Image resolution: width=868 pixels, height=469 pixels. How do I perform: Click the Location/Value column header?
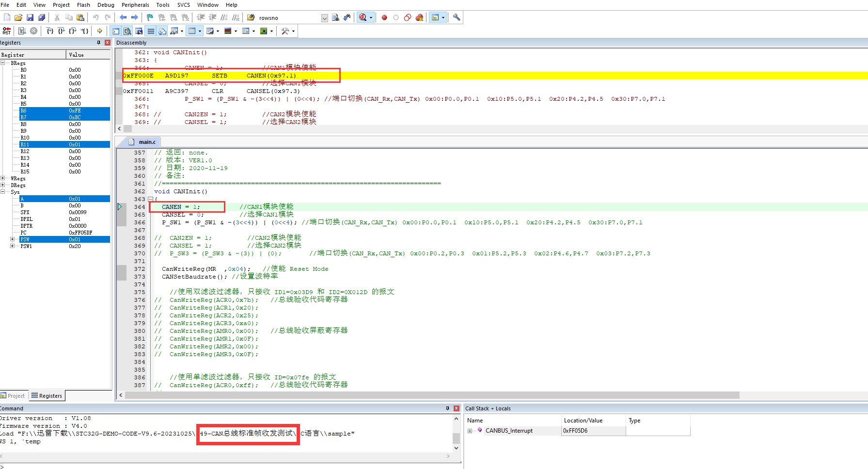point(593,421)
